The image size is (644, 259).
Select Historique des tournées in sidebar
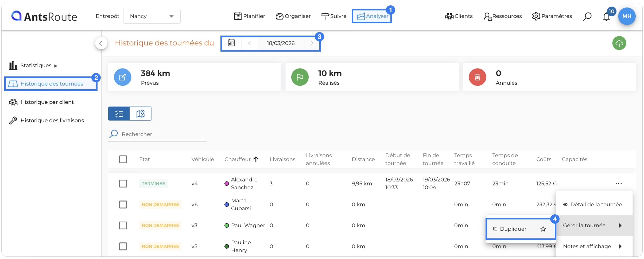coord(51,84)
